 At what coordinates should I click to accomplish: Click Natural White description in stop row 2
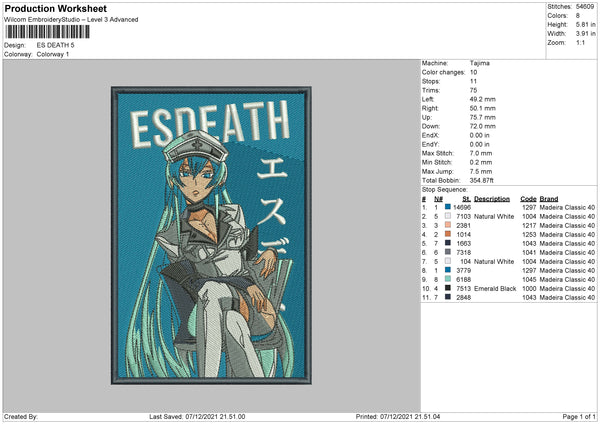coord(494,217)
